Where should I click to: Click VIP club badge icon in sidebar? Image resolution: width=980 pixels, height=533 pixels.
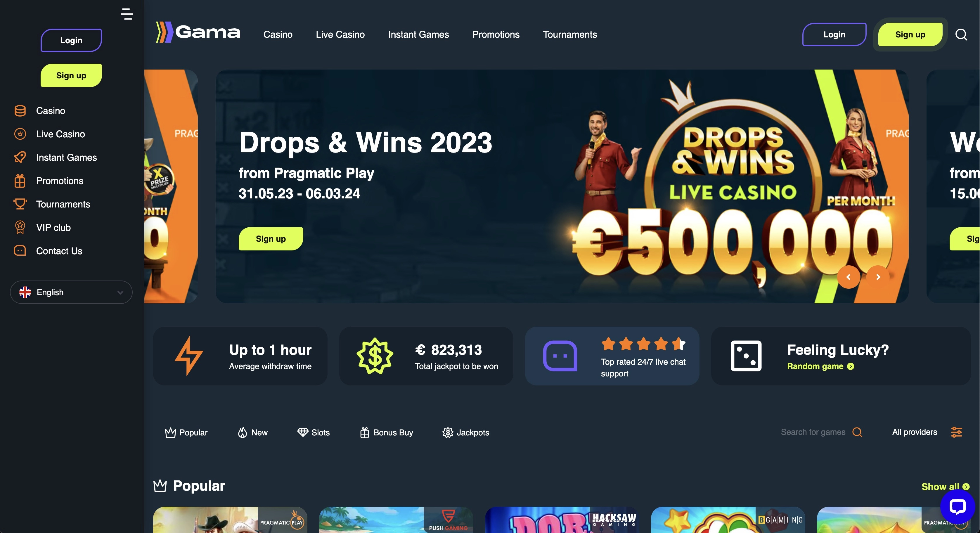coord(20,228)
